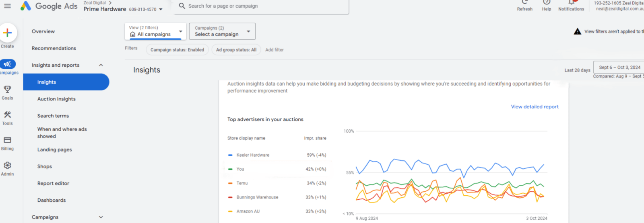Open the Goals trophy icon
Image resolution: width=644 pixels, height=223 pixels.
tap(7, 89)
